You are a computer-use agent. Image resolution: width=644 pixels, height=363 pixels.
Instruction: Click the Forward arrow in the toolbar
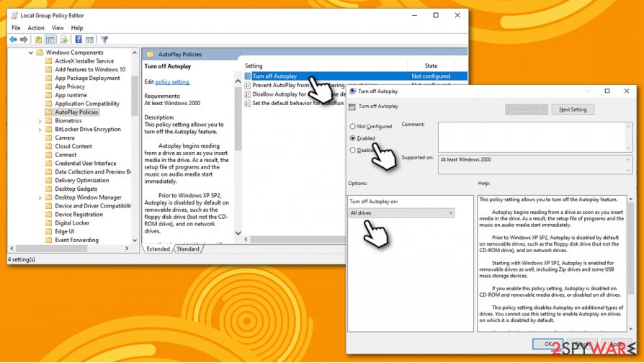point(24,40)
